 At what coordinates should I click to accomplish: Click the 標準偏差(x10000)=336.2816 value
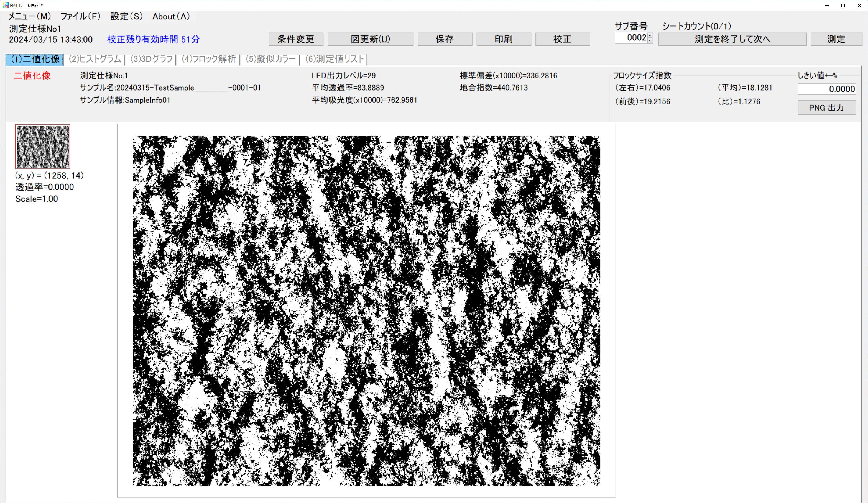point(508,75)
